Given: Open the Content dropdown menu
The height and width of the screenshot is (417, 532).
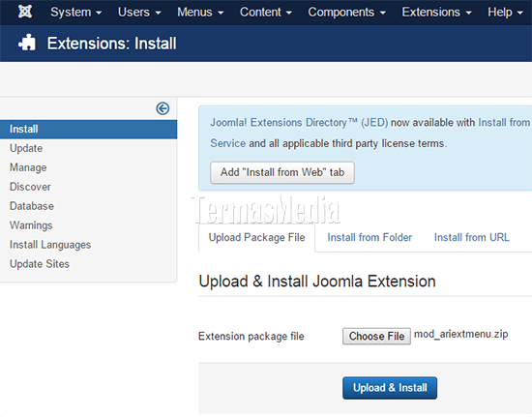Looking at the screenshot, I should pos(266,13).
